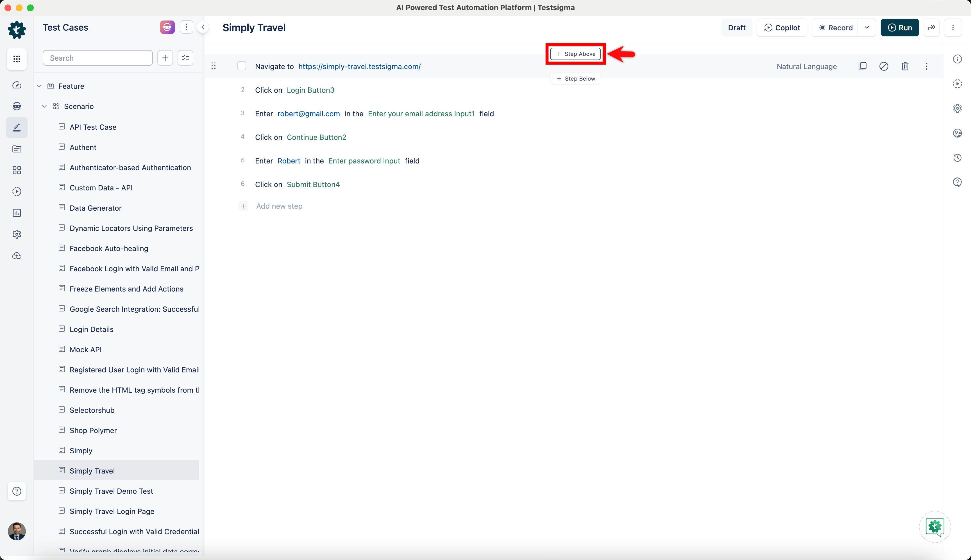Open the four-squares icon in left sidebar
The width and height of the screenshot is (971, 560).
[x=17, y=170]
